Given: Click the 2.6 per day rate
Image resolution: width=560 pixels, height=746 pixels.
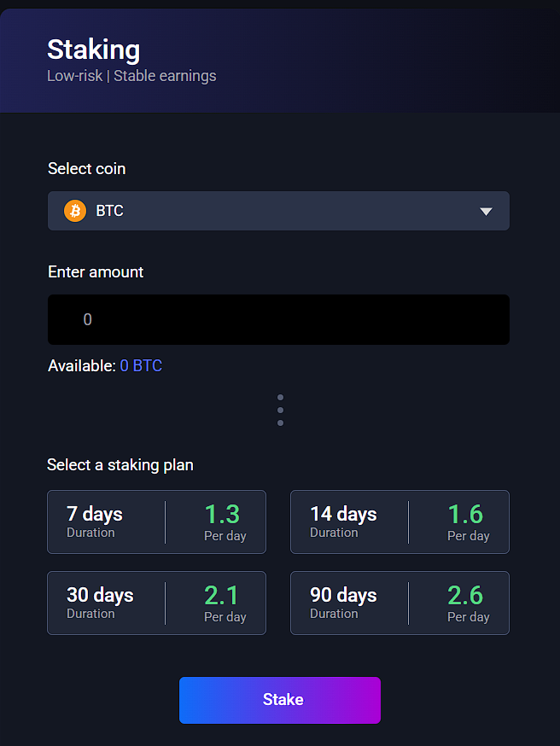Looking at the screenshot, I should pos(465,596).
